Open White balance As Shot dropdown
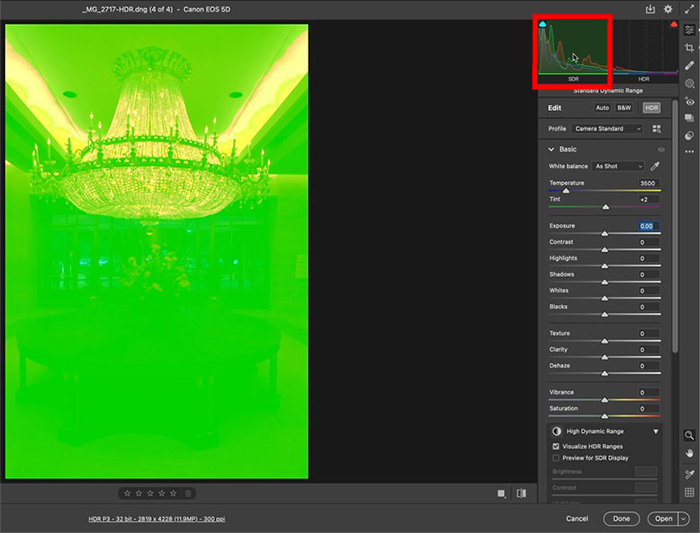 click(618, 166)
